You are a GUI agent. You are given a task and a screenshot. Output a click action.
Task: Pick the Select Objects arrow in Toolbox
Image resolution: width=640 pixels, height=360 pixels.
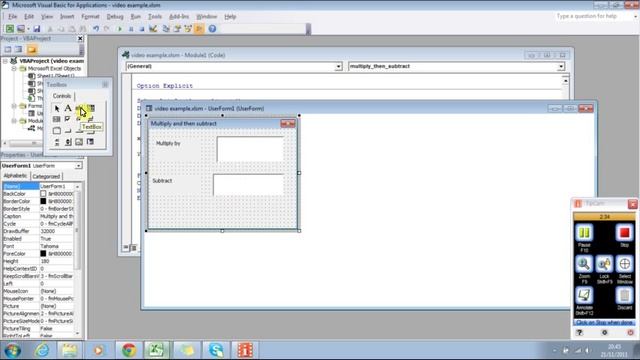tap(57, 108)
